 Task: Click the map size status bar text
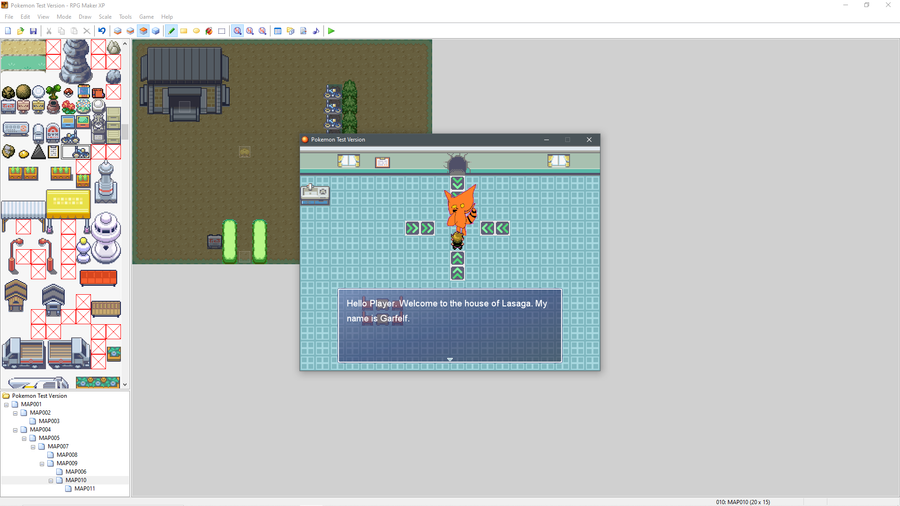(743, 502)
